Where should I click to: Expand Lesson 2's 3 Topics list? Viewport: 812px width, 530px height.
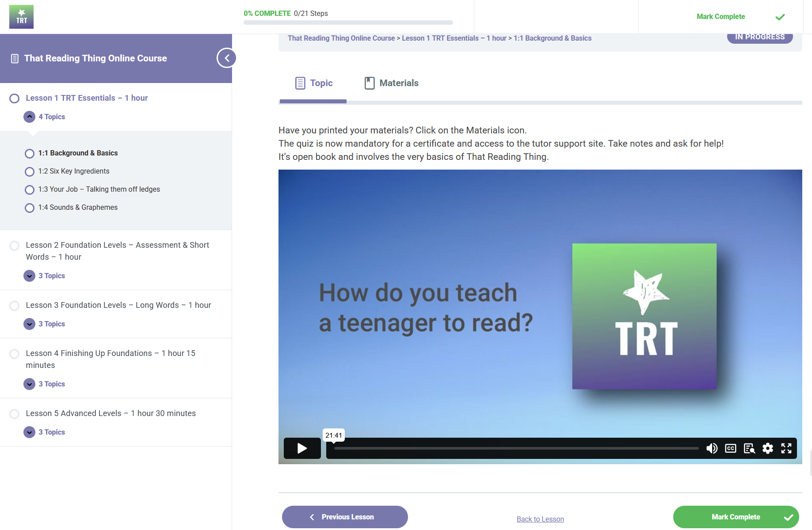pos(29,276)
